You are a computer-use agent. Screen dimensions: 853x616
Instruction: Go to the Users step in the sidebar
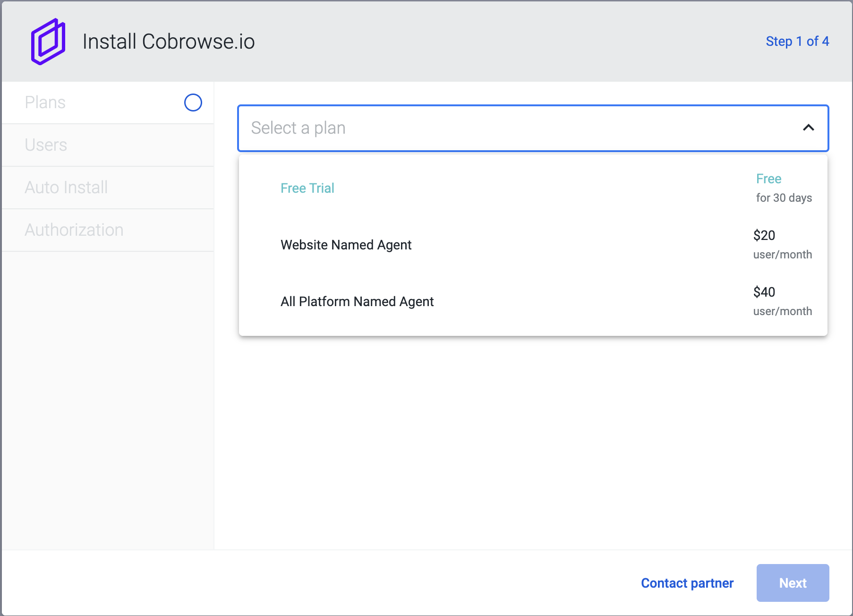pos(46,145)
